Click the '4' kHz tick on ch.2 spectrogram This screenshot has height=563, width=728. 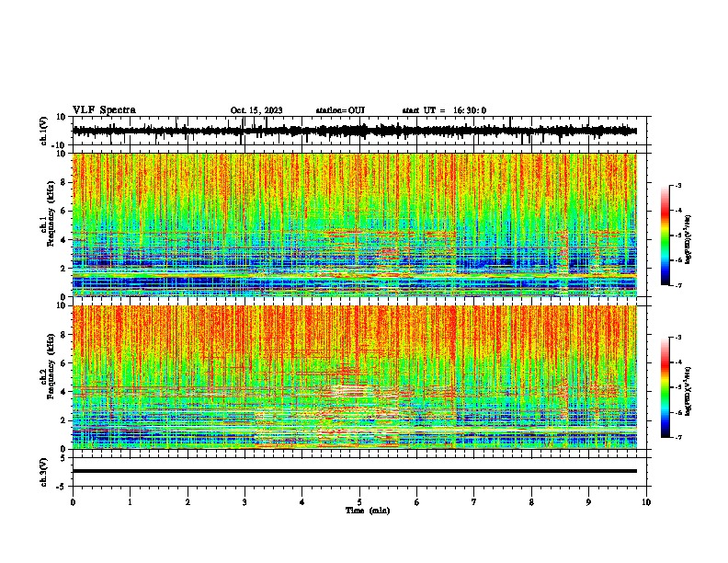click(x=63, y=392)
